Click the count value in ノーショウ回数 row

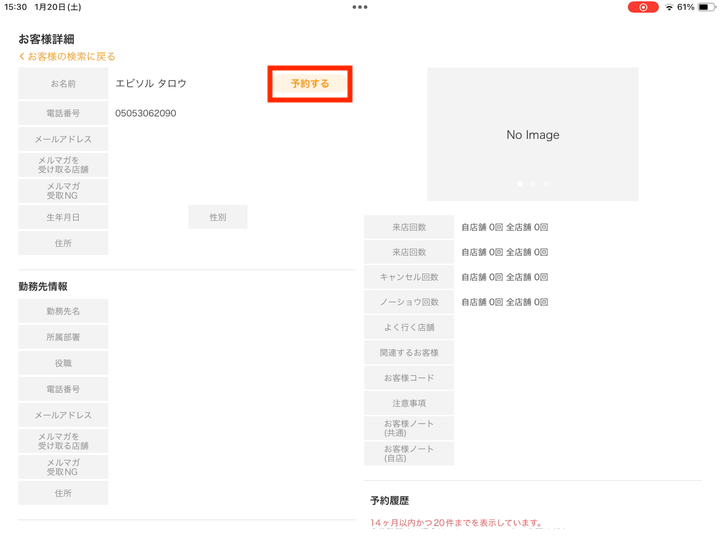click(x=505, y=302)
